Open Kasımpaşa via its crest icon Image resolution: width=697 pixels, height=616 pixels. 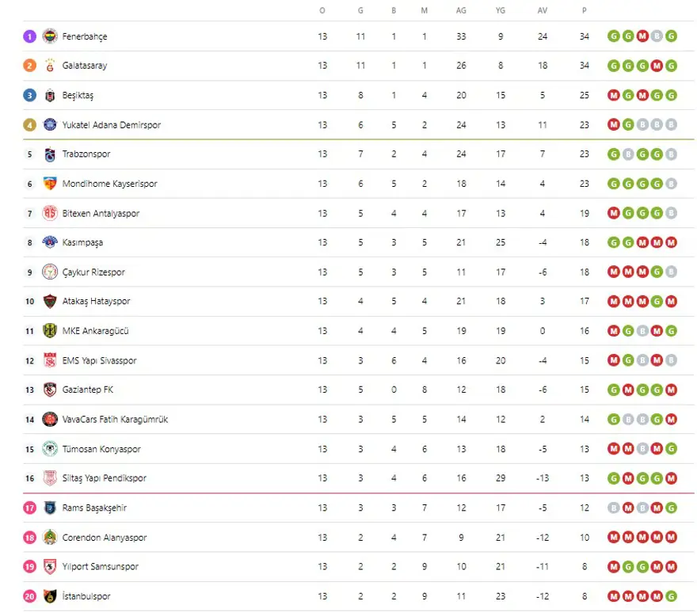click(50, 242)
